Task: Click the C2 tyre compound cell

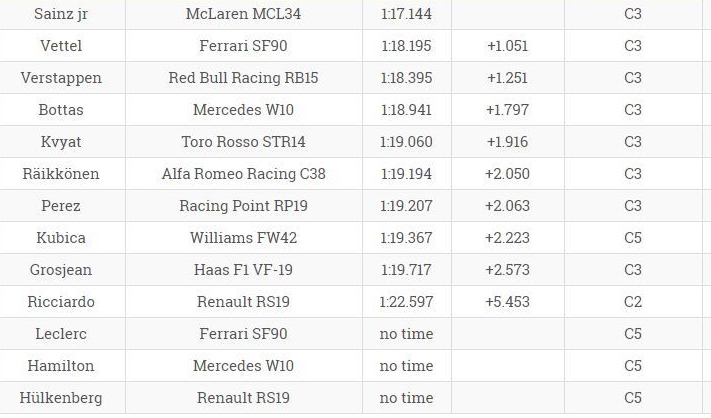Action: click(632, 302)
